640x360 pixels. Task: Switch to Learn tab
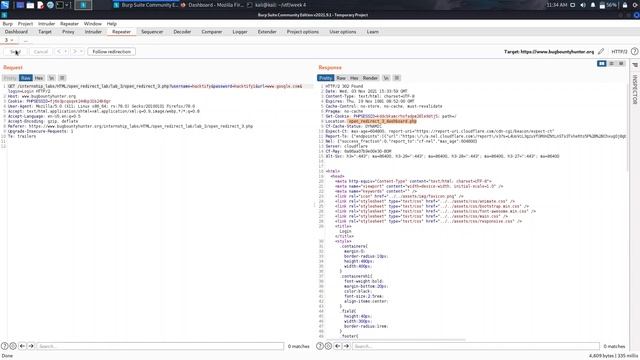[372, 32]
